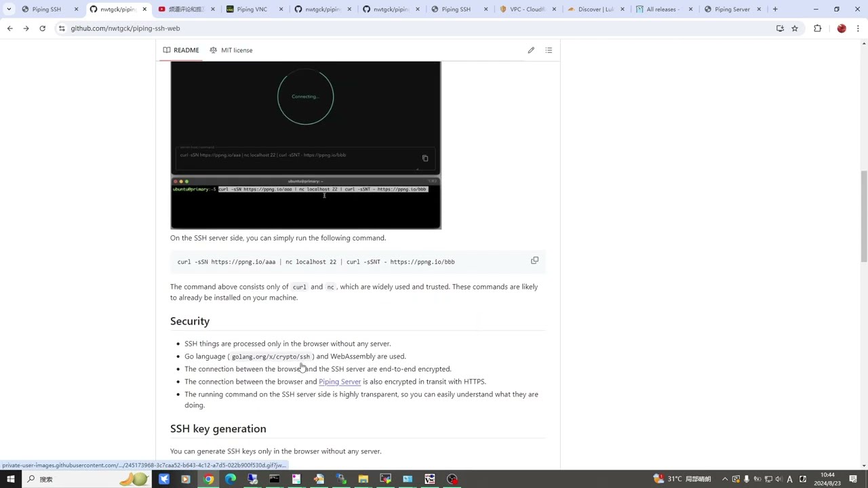Open the Windows Start menu
This screenshot has height=488, width=868.
[x=10, y=479]
